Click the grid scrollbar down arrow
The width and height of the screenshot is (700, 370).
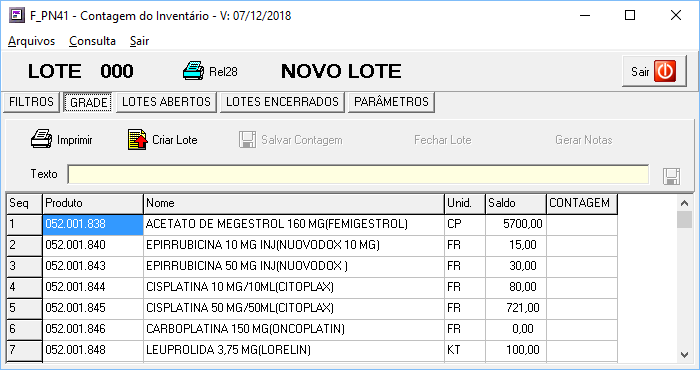pyautogui.click(x=684, y=355)
